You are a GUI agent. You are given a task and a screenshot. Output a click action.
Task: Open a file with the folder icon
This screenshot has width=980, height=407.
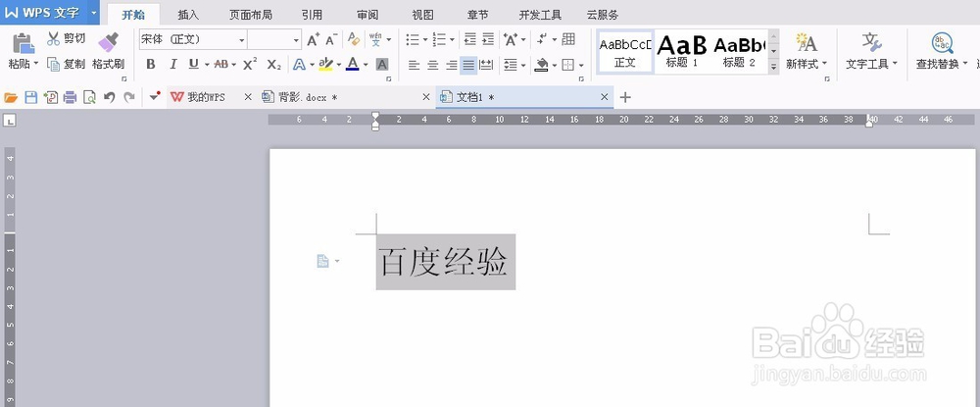10,97
